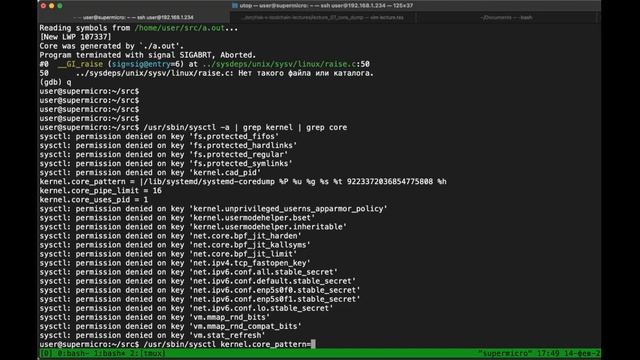The width and height of the screenshot is (640, 360).
Task: Click 'vm.stat_refresh' key
Action: (x=227, y=335)
